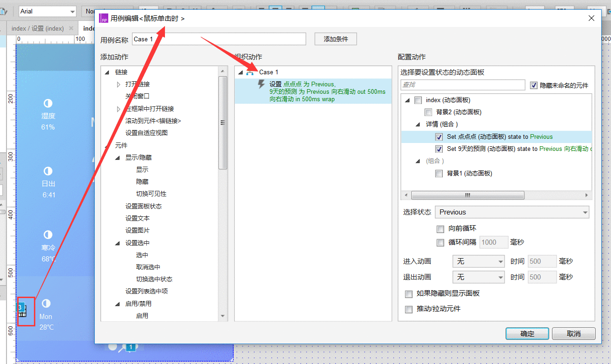Uncheck Set 9天的预测 (动态面板) checkbox
Screen dimensions: 611x364
439,149
